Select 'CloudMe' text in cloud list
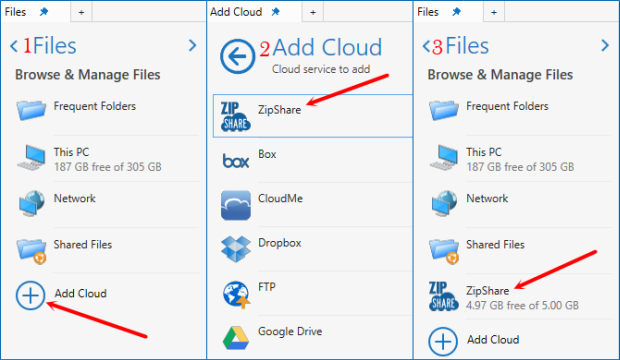620x360 pixels. pos(280,198)
